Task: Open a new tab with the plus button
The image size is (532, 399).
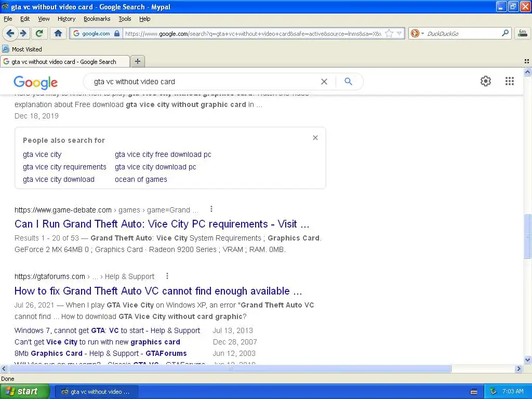Action: [x=137, y=61]
